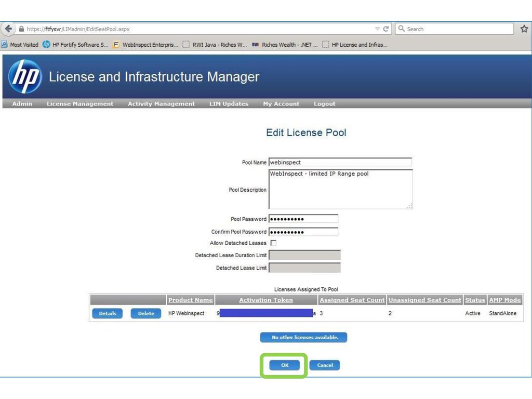The height and width of the screenshot is (399, 532).
Task: Sort licenses by Assigned Seat Count
Action: [352, 300]
